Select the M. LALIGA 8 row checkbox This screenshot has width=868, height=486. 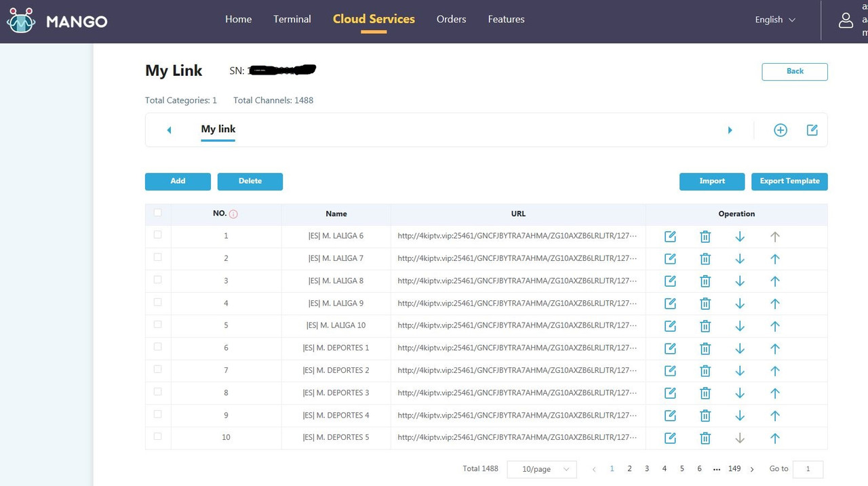click(x=158, y=279)
